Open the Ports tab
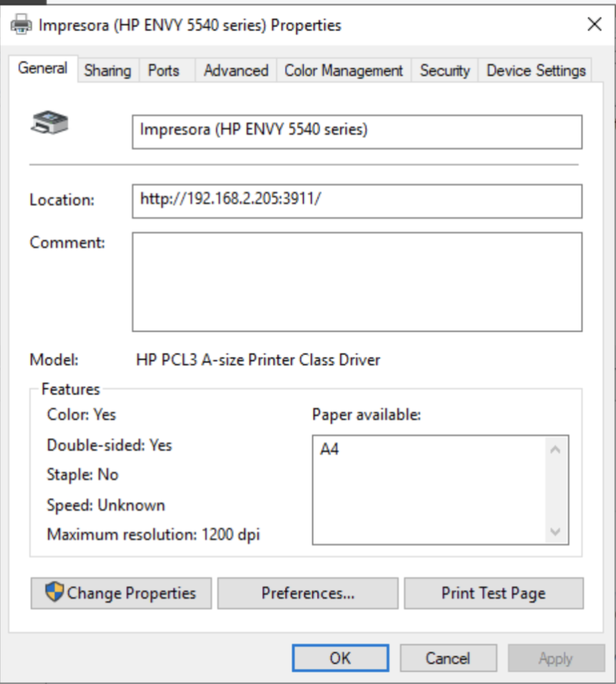 (164, 70)
